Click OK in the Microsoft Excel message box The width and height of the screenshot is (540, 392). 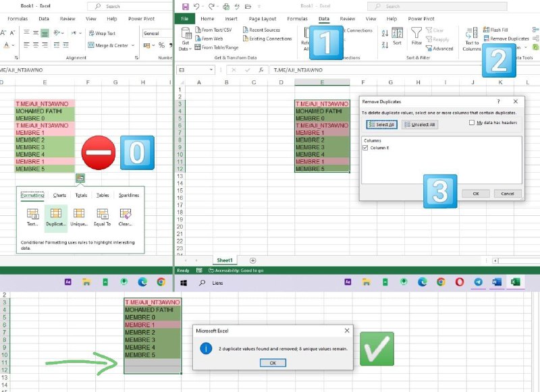click(x=273, y=363)
